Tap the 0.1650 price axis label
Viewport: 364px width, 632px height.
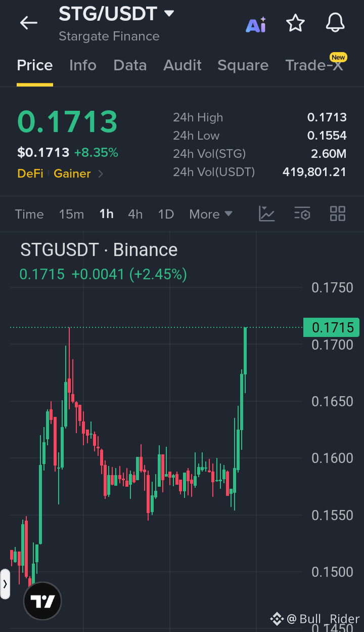tap(332, 401)
